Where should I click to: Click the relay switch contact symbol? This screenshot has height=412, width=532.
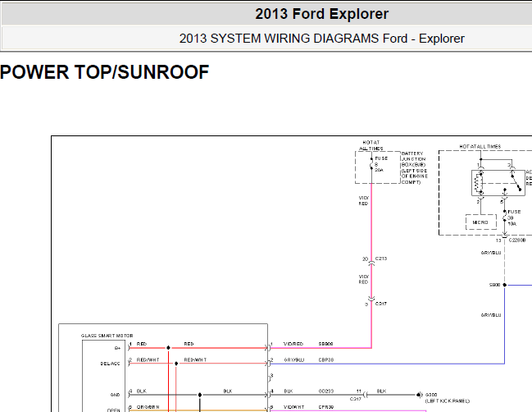(x=516, y=181)
